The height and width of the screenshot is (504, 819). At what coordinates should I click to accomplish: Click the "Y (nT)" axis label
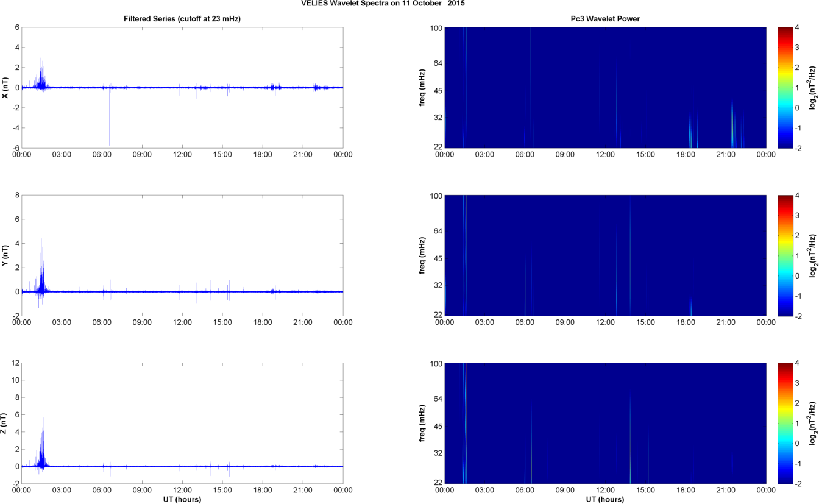(5, 255)
